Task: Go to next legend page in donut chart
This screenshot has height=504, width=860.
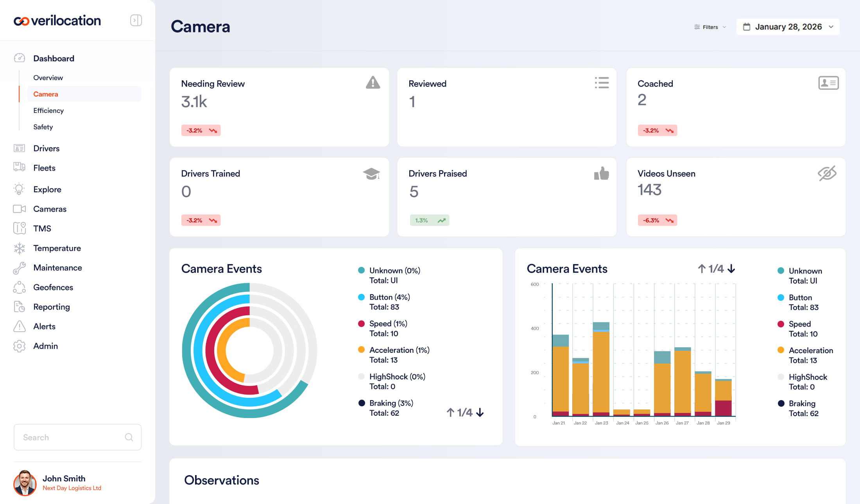Action: [480, 413]
